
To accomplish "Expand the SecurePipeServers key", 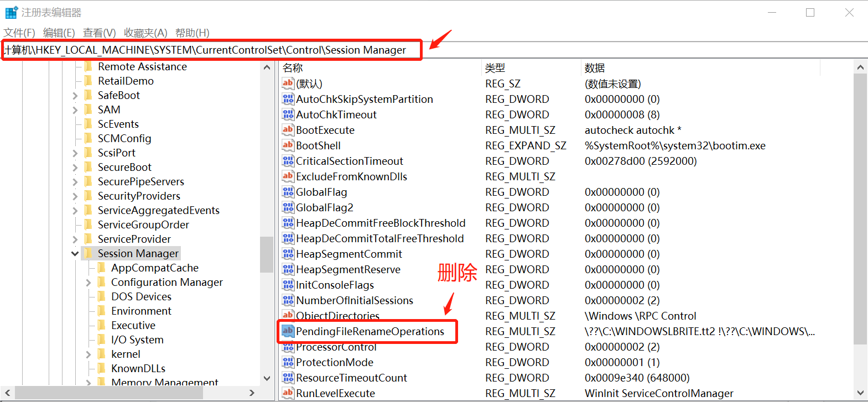I will click(x=75, y=182).
